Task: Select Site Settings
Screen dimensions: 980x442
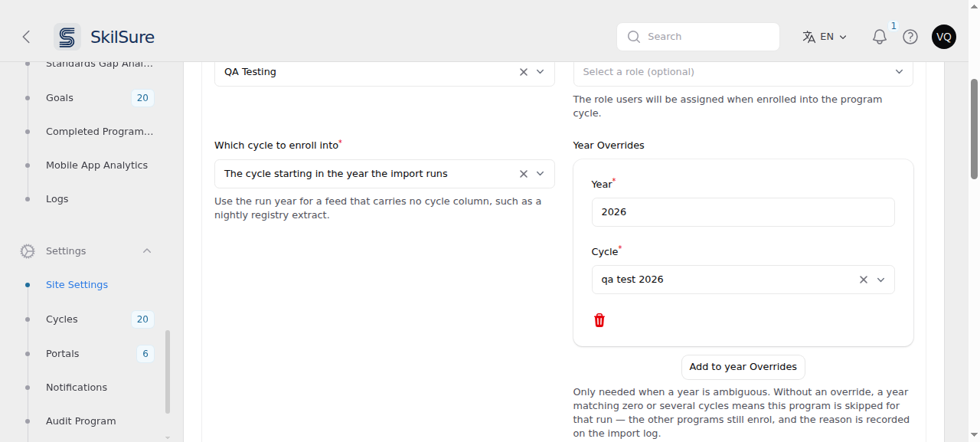Action: pos(77,285)
